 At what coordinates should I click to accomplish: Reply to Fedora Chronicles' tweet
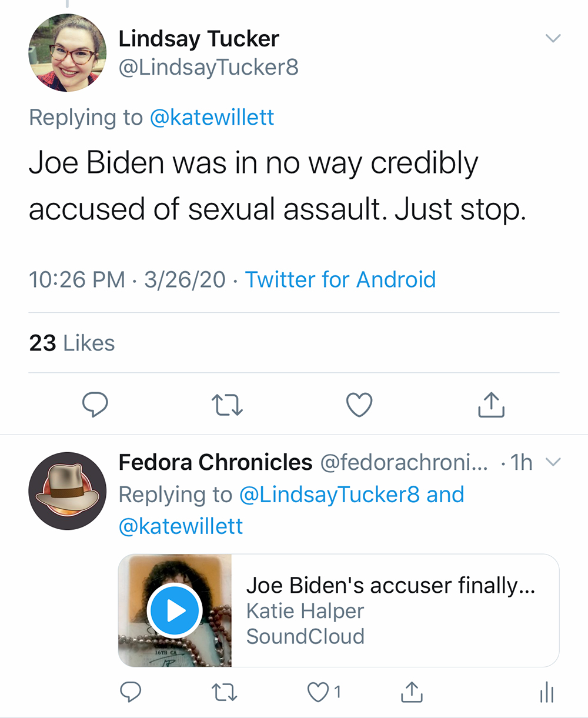130,692
